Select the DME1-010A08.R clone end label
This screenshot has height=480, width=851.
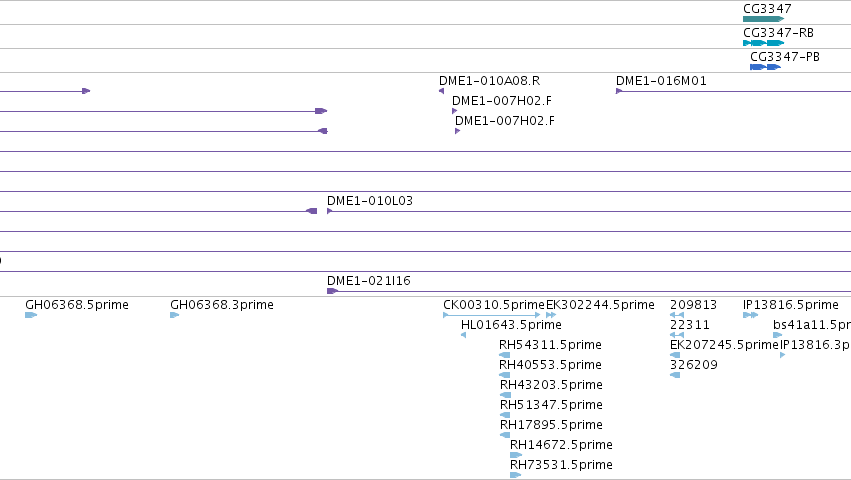coord(490,81)
